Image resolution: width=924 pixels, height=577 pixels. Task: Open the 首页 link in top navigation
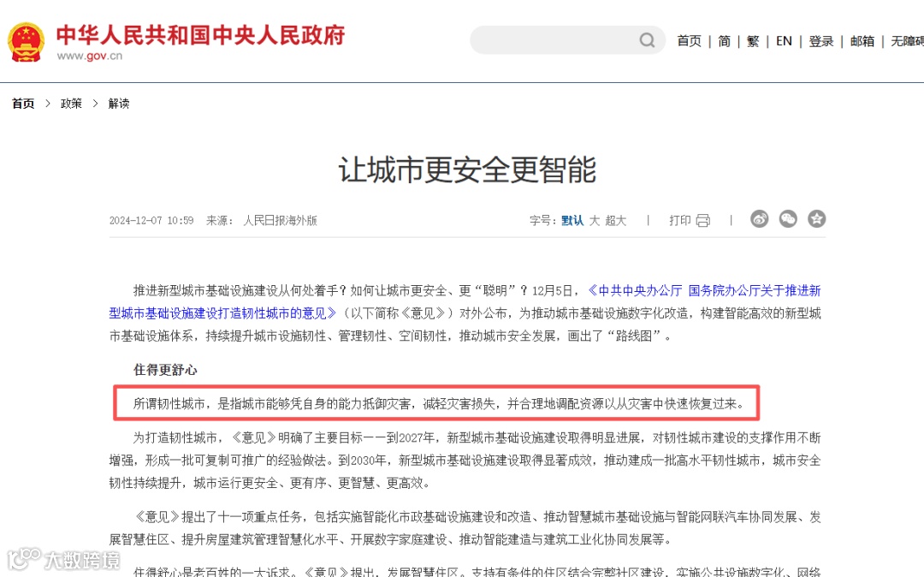coord(689,41)
